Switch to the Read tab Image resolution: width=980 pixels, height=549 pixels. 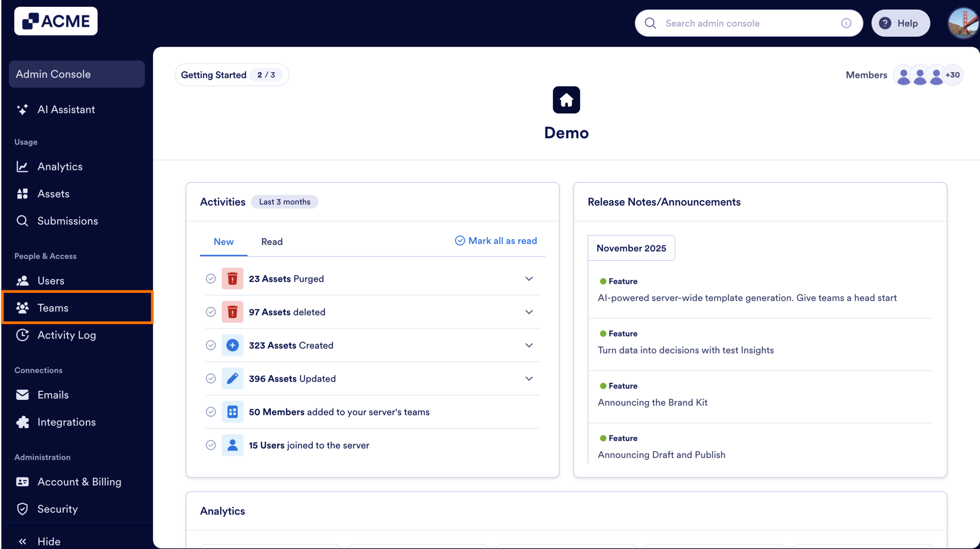[271, 241]
